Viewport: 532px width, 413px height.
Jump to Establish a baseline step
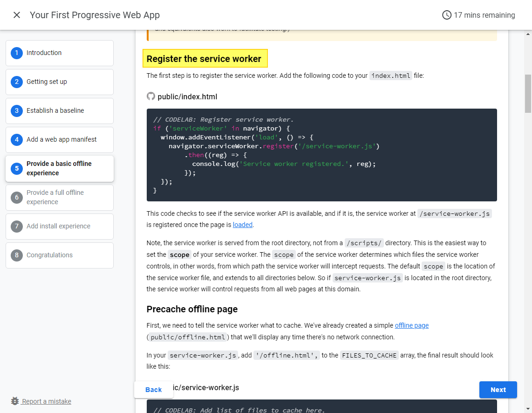coord(59,110)
